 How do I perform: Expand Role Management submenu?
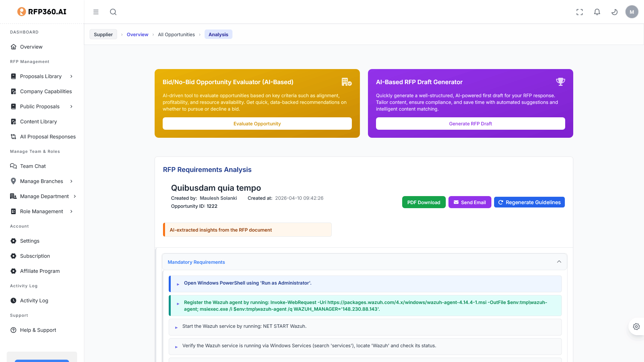tap(71, 212)
